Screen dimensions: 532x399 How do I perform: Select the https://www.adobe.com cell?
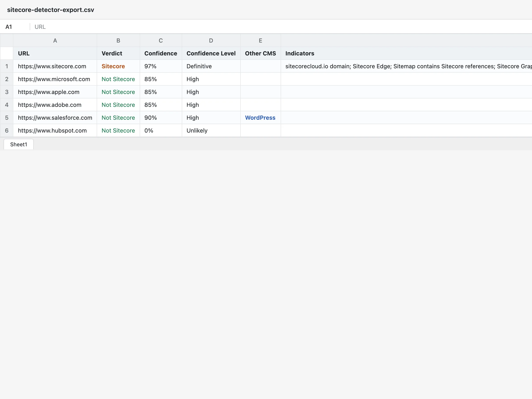coord(55,105)
